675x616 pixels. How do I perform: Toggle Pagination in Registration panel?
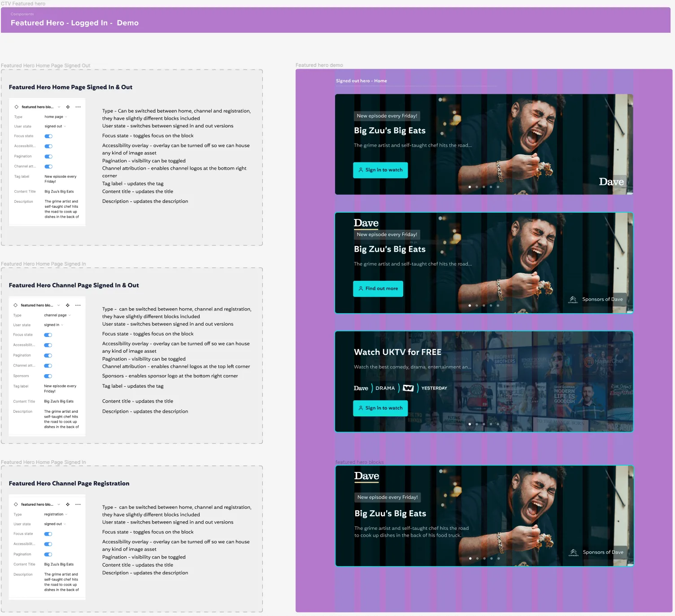pyautogui.click(x=48, y=555)
